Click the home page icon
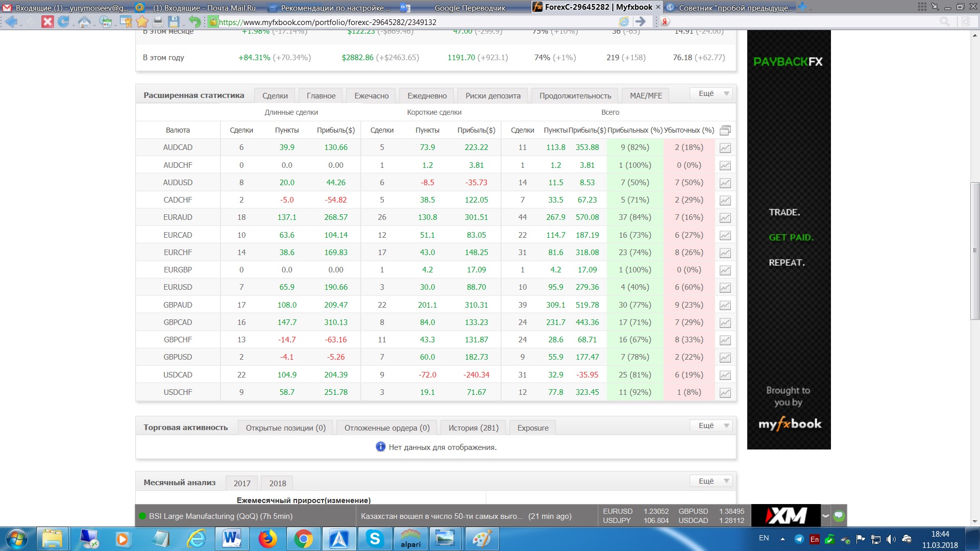Image resolution: width=980 pixels, height=551 pixels. 84,21
